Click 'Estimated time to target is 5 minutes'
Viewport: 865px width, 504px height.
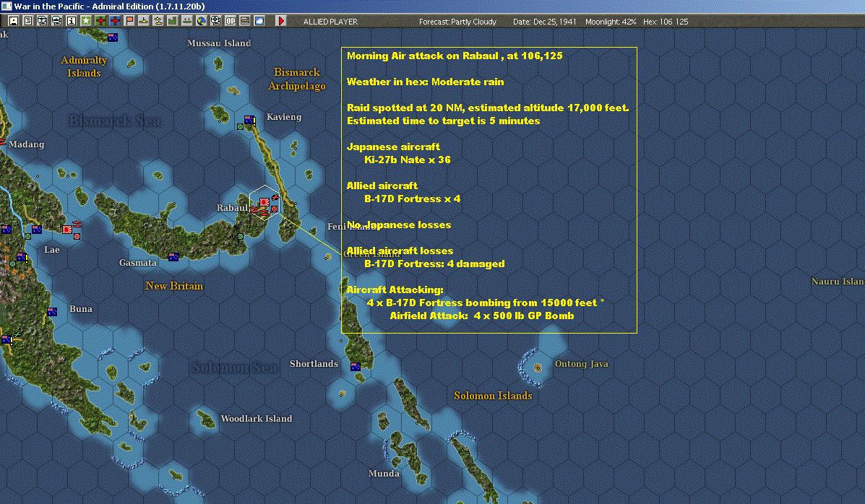pyautogui.click(x=444, y=121)
